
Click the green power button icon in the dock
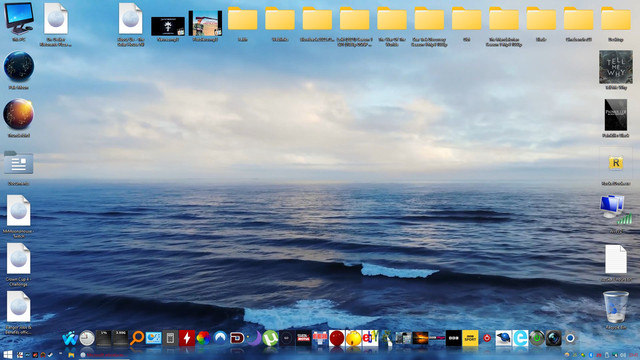537,338
